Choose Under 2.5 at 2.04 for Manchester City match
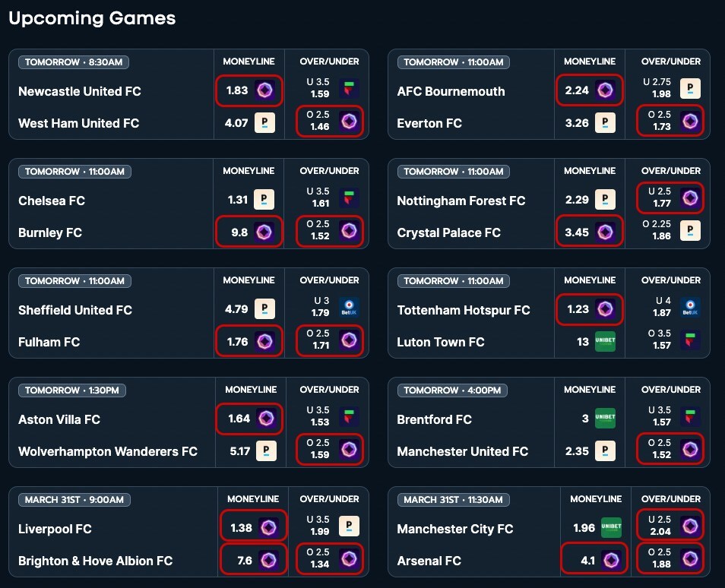 670,526
